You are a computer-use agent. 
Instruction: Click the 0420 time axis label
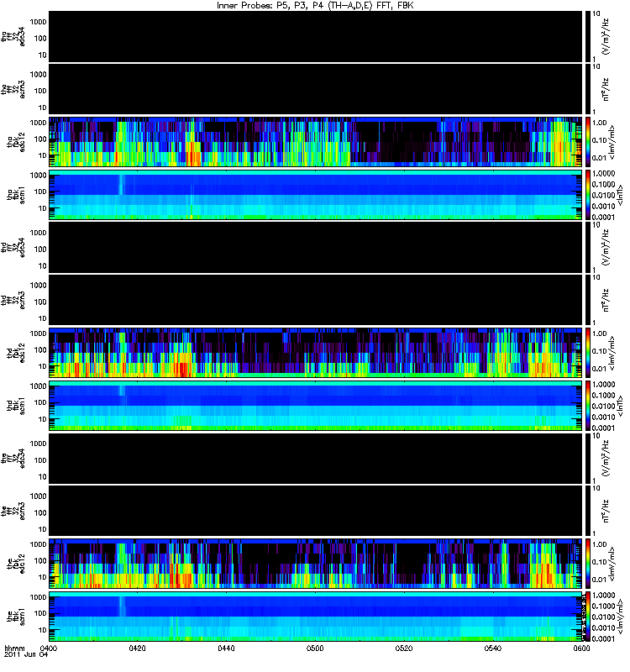click(137, 648)
